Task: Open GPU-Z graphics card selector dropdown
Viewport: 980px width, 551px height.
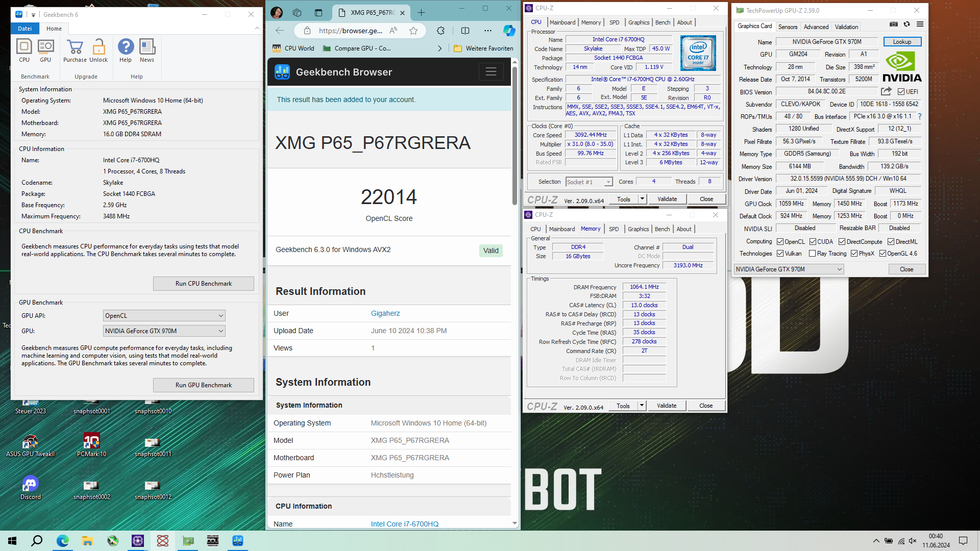Action: pos(789,269)
